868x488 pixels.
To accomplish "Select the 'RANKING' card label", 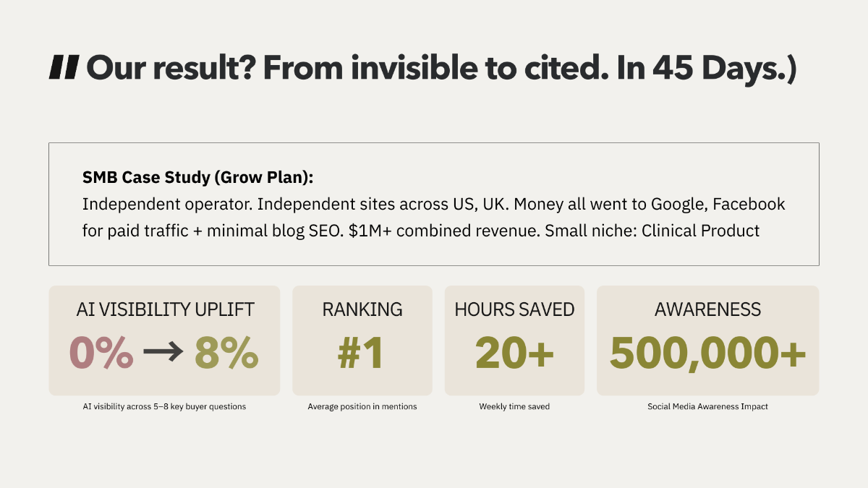I will (x=362, y=309).
